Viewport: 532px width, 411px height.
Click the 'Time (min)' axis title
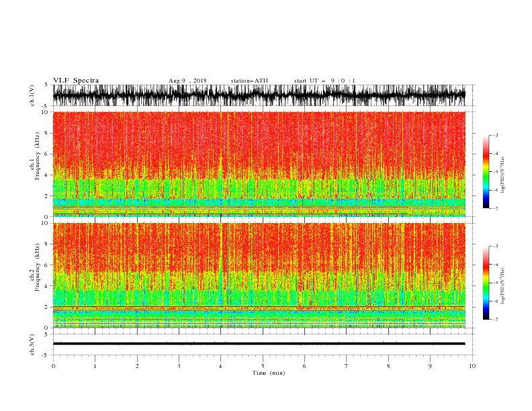269,373
